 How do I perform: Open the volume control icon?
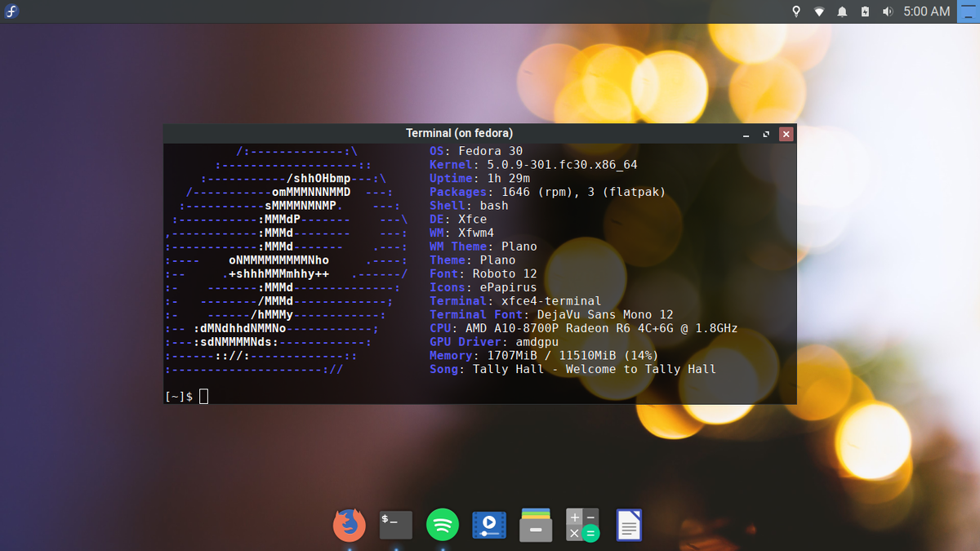[x=888, y=11]
